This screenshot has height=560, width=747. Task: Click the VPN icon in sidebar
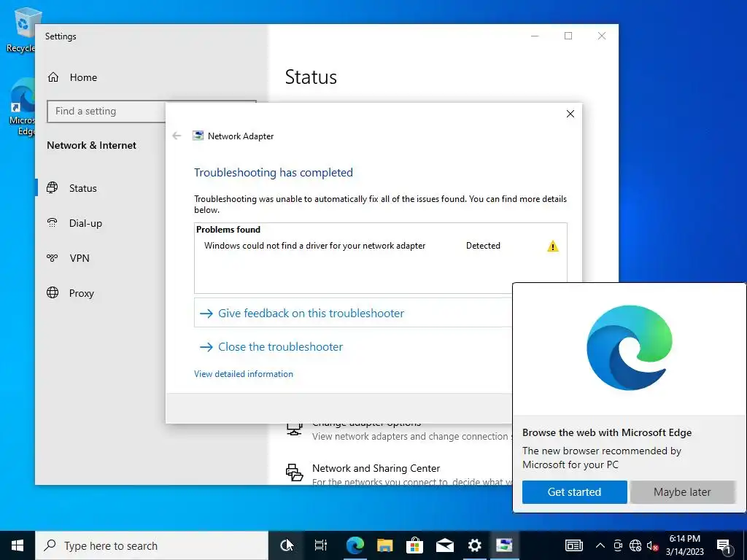pos(53,257)
